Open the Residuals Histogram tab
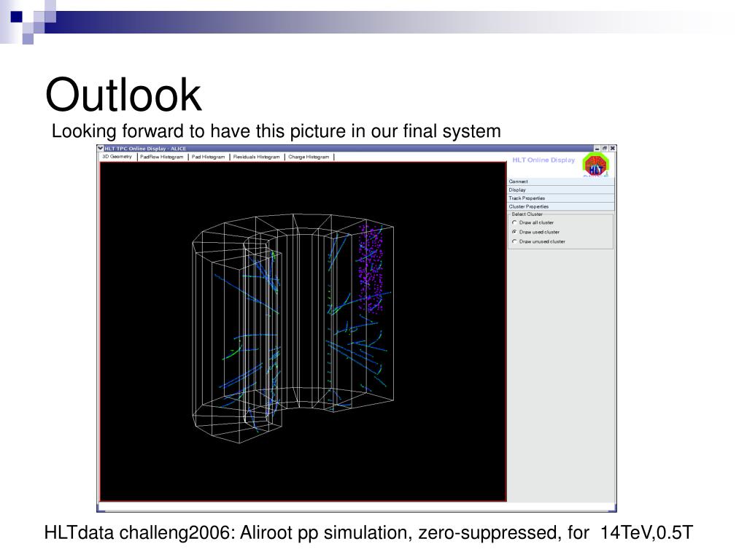 pos(257,157)
